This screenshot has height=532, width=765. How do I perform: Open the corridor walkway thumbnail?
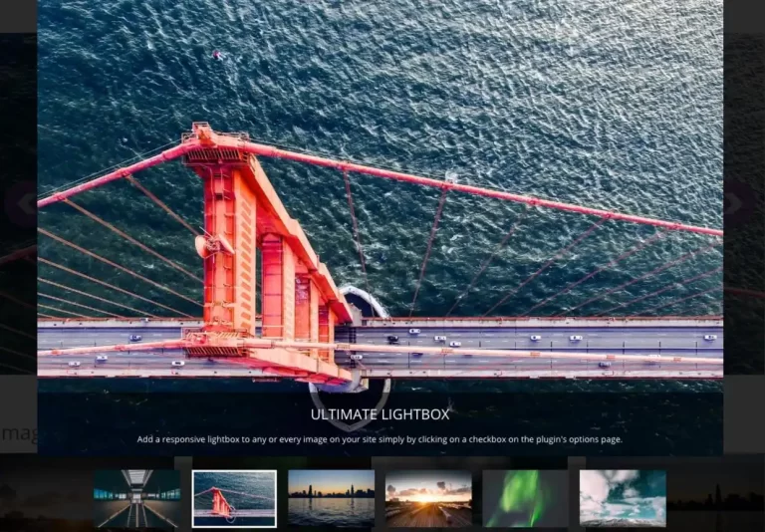[x=136, y=498]
